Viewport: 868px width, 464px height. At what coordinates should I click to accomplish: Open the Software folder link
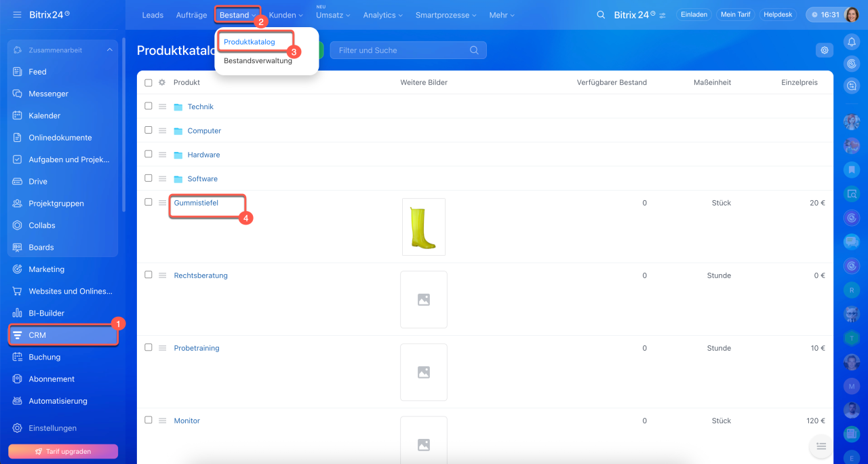(x=203, y=179)
